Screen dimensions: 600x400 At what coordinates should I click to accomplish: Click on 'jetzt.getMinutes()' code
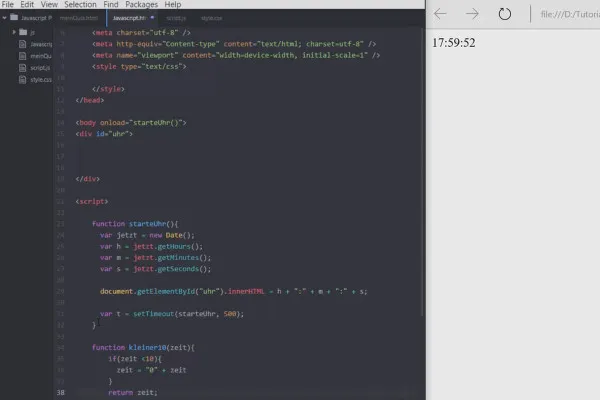pos(172,258)
